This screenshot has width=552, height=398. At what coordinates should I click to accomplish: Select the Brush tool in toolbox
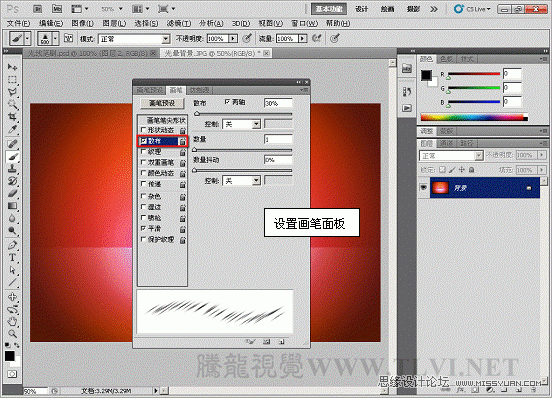[x=12, y=156]
